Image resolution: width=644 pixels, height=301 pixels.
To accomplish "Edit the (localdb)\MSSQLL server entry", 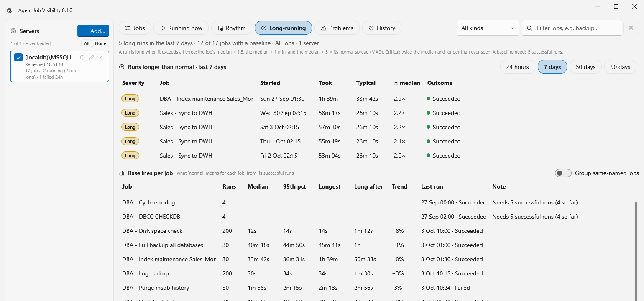I will point(92,57).
